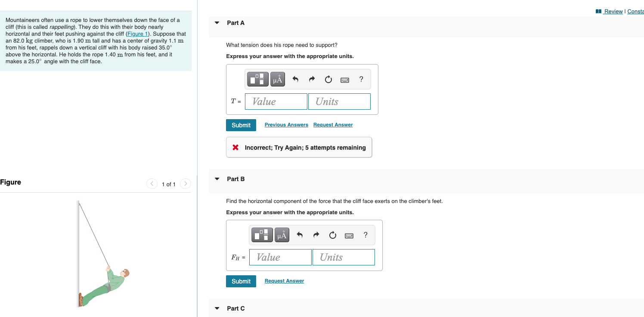
Task: Click the redo arrow in Part A toolbar
Action: [x=311, y=79]
